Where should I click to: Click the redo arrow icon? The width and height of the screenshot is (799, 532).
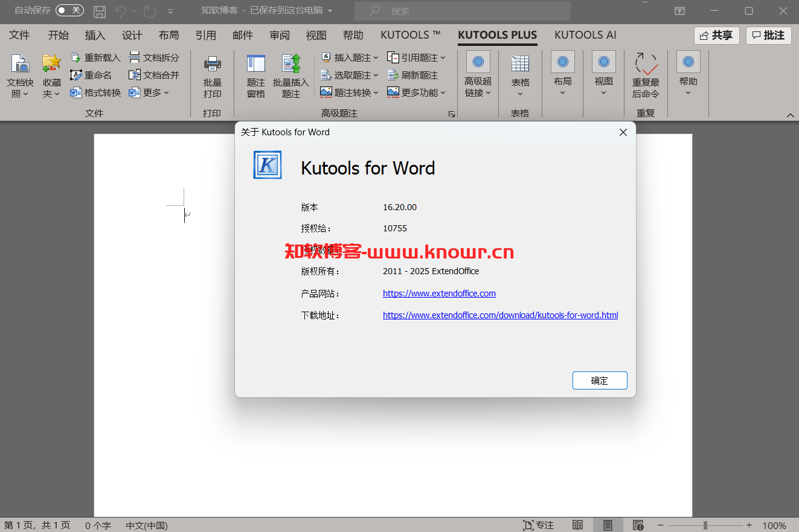pos(150,11)
